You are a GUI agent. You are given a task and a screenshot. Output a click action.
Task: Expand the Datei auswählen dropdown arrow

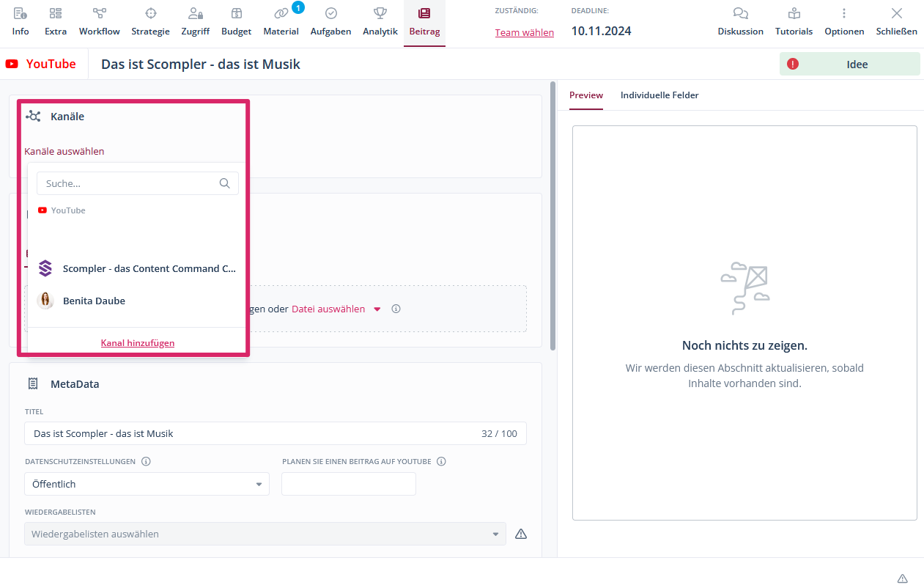click(x=377, y=309)
